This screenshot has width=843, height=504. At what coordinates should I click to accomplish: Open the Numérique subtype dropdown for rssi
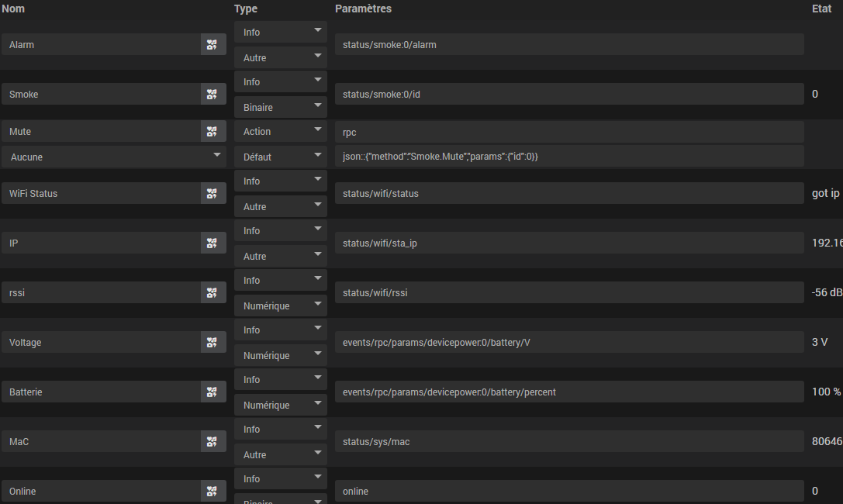281,306
